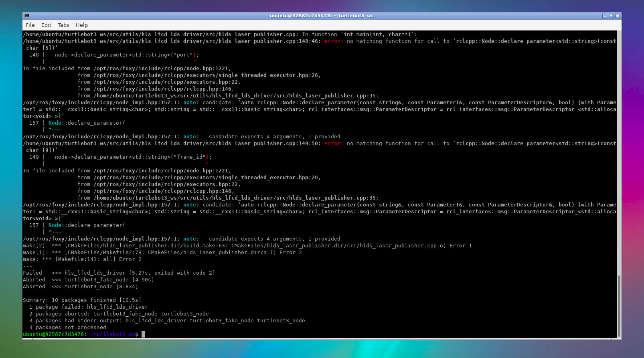The height and width of the screenshot is (358, 644).
Task: Open the Help menu
Action: point(82,25)
